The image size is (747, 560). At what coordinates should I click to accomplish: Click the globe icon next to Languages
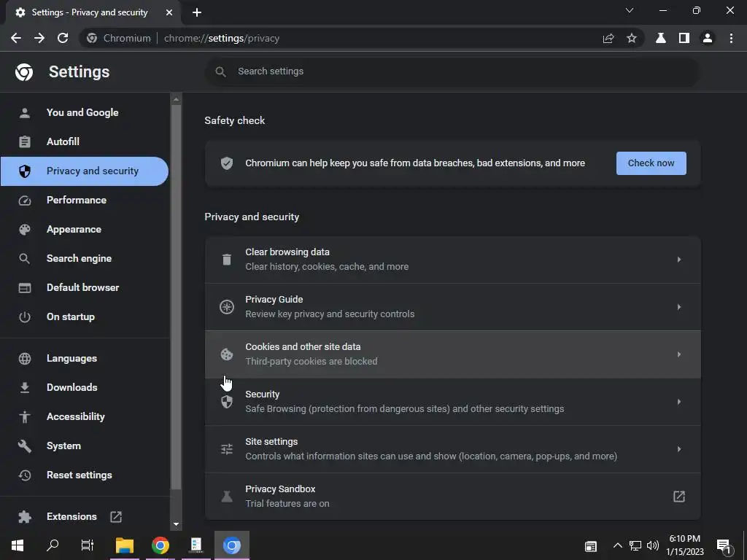coord(25,359)
